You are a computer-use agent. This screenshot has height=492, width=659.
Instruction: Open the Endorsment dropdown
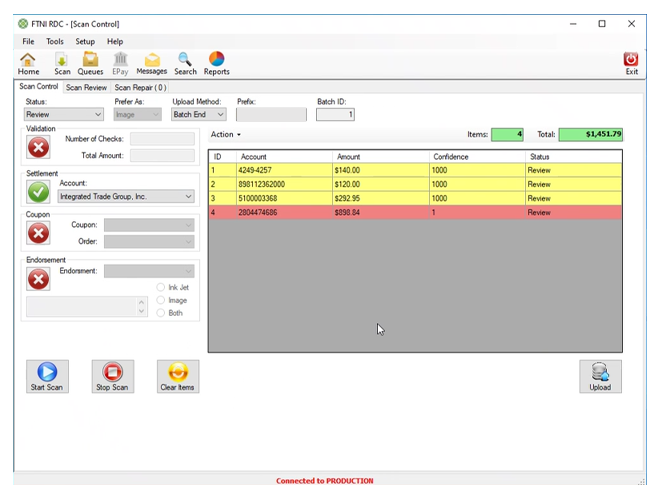click(x=149, y=271)
